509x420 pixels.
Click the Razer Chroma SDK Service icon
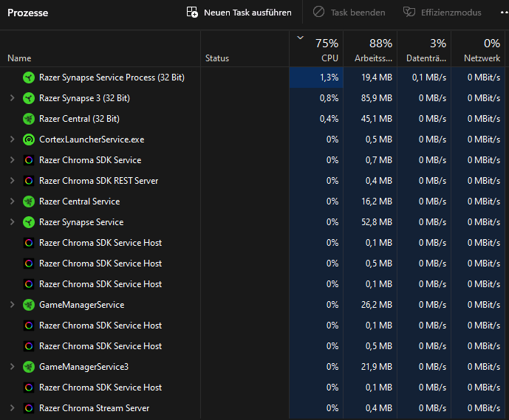29,160
